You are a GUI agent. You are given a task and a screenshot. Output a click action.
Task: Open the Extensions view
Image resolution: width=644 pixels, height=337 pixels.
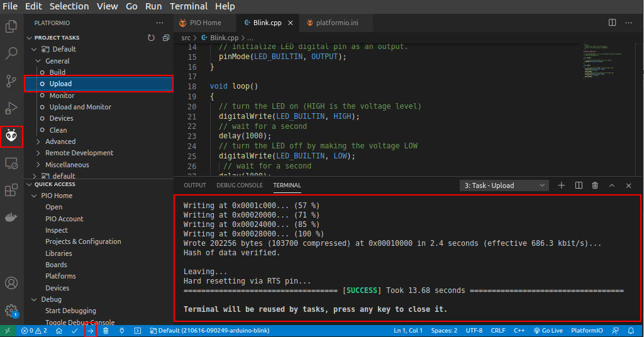(x=11, y=191)
